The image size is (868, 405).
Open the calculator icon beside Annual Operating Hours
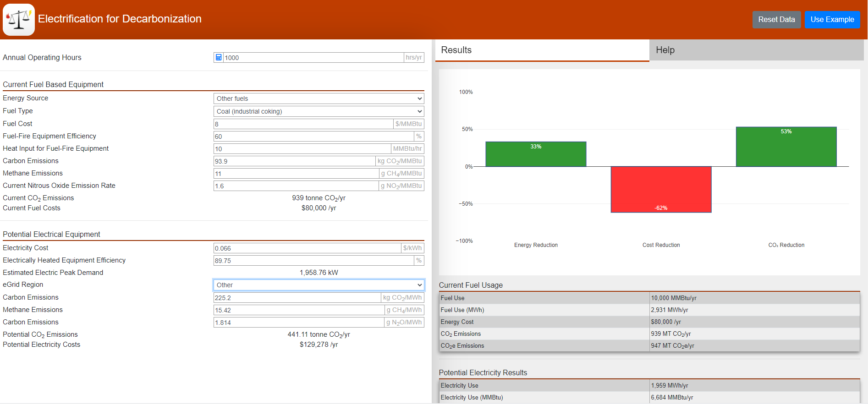[x=219, y=57]
